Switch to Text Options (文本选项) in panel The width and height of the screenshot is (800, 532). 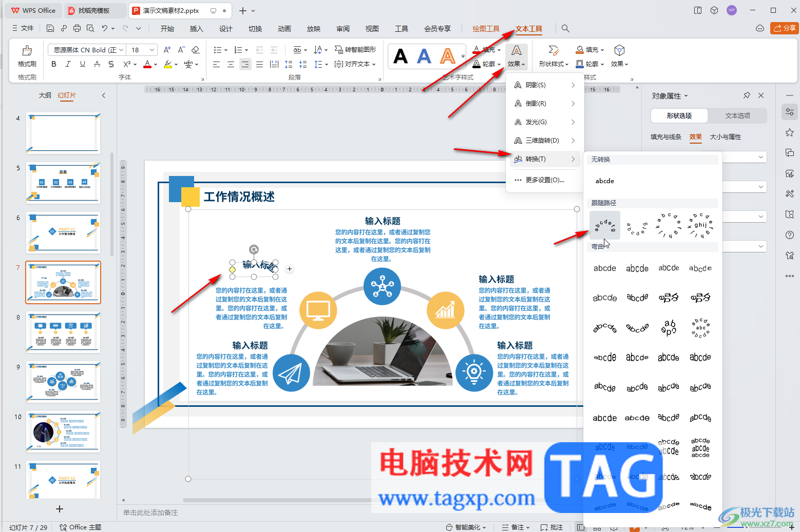click(738, 116)
